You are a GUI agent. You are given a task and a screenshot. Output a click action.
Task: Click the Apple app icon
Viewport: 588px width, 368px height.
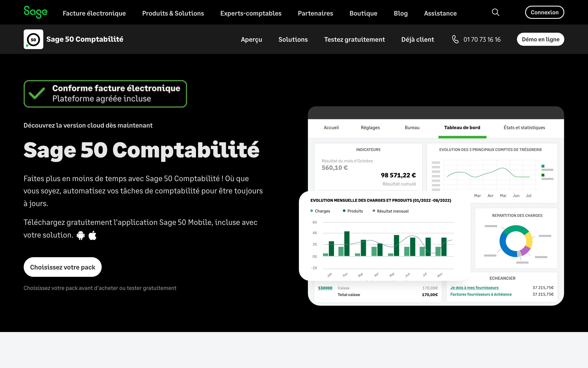tap(92, 235)
